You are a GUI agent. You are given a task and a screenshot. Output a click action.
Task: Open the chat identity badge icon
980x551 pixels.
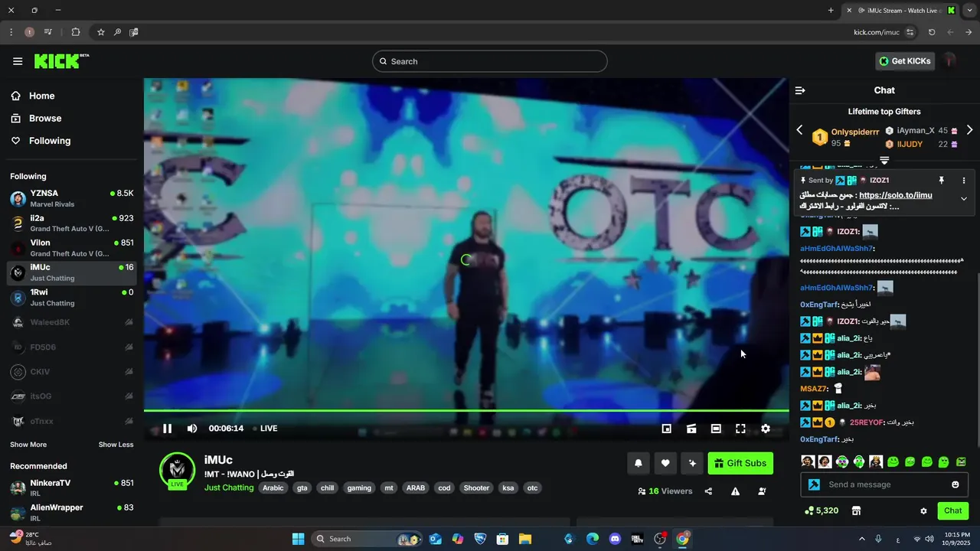815,484
